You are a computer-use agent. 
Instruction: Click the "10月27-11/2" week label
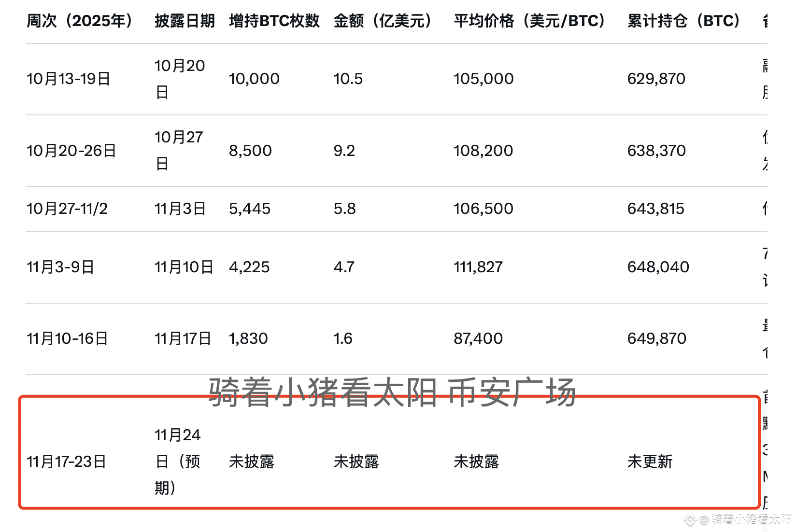click(68, 209)
